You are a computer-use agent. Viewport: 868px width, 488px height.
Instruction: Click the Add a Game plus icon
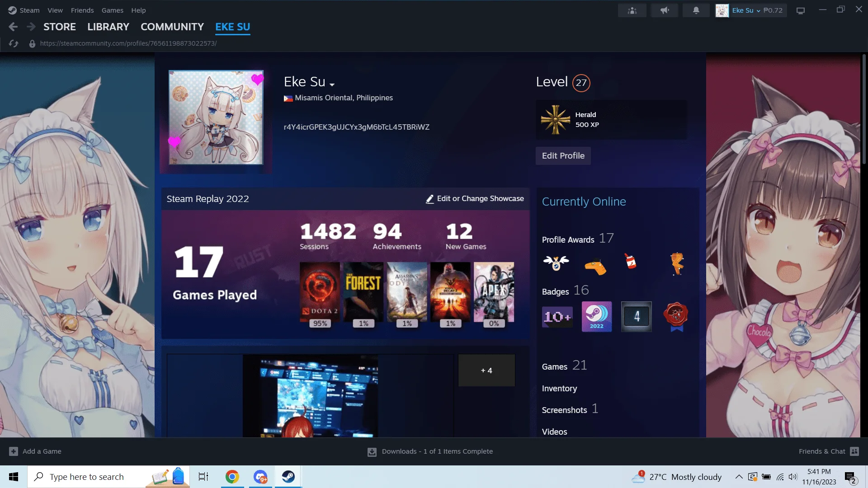point(14,451)
